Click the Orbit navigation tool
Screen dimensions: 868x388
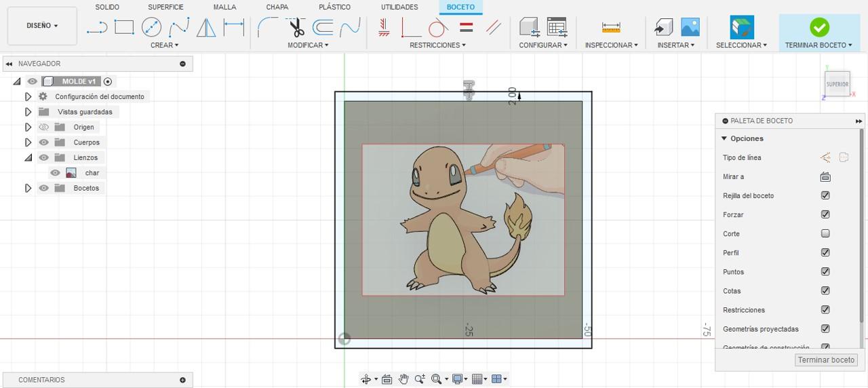pyautogui.click(x=366, y=379)
